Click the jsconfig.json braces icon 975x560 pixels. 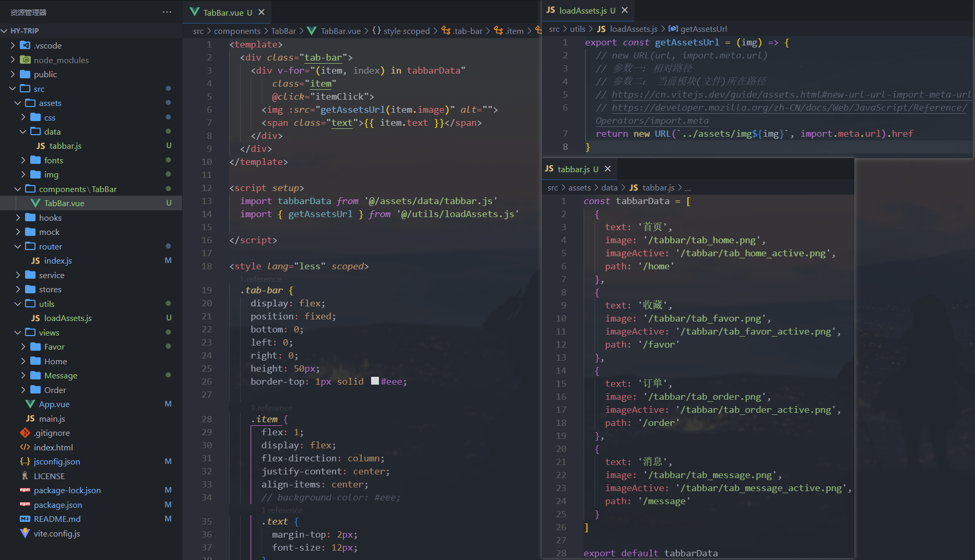[25, 461]
